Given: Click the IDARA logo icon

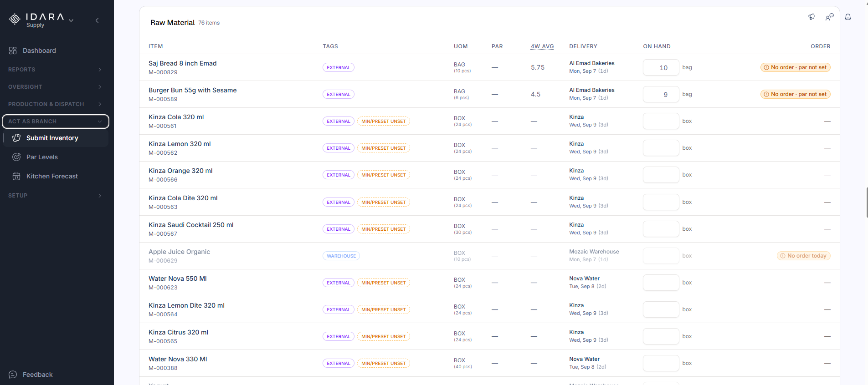Looking at the screenshot, I should [x=15, y=19].
